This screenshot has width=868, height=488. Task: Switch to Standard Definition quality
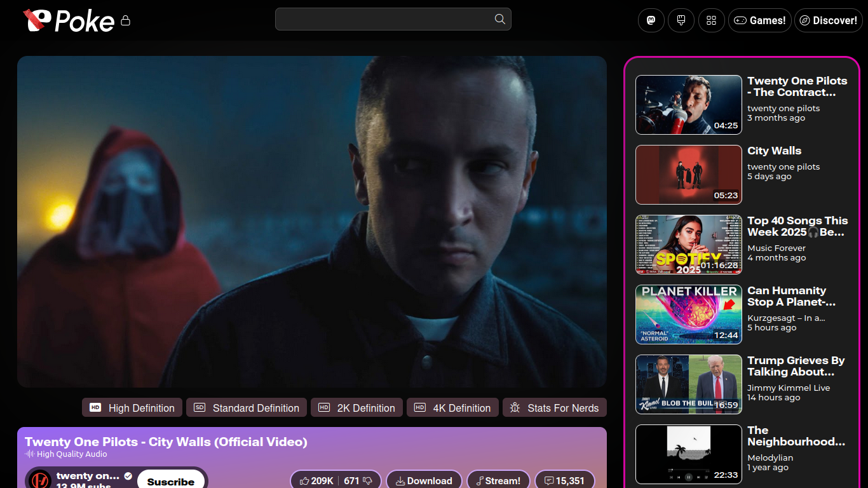247,408
